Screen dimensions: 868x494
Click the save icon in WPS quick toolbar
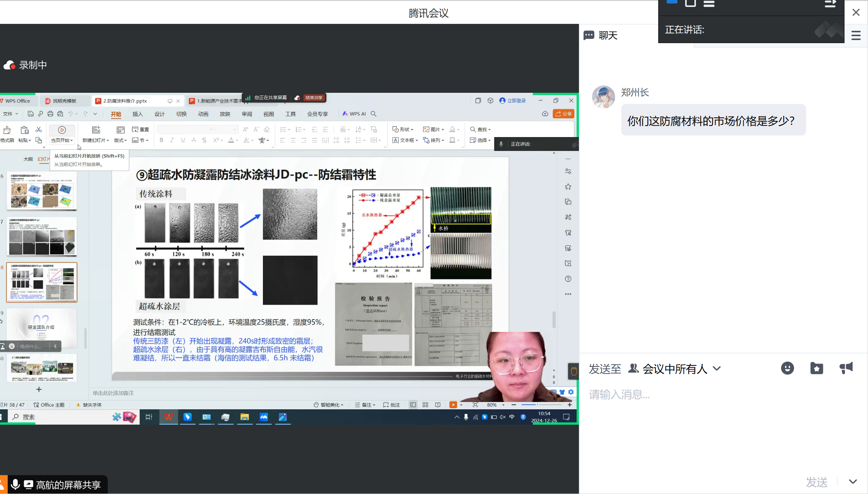coord(30,114)
